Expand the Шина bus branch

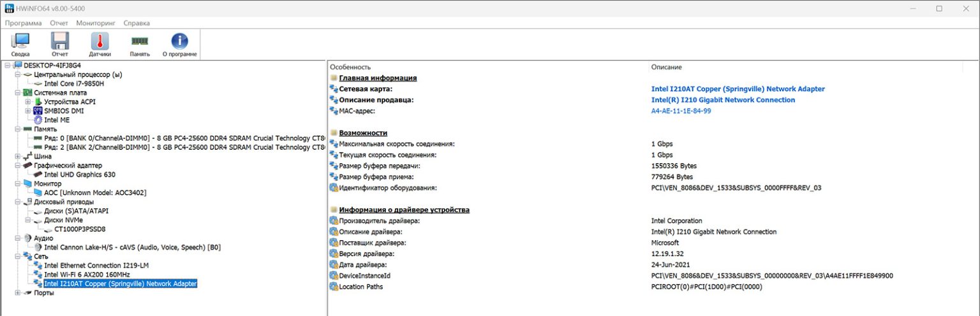(17, 156)
